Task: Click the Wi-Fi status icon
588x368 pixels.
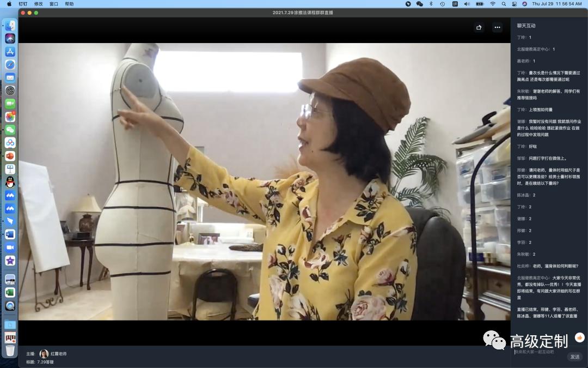Action: 492,4
